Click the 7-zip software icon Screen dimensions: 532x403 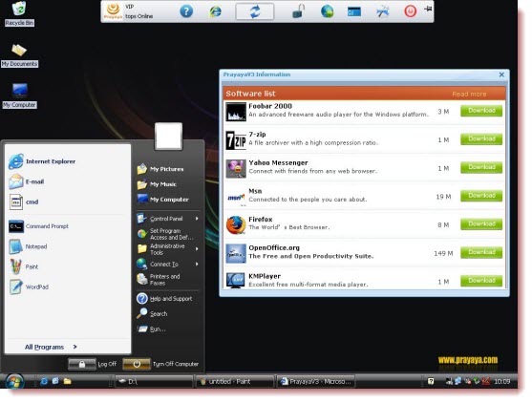point(236,139)
